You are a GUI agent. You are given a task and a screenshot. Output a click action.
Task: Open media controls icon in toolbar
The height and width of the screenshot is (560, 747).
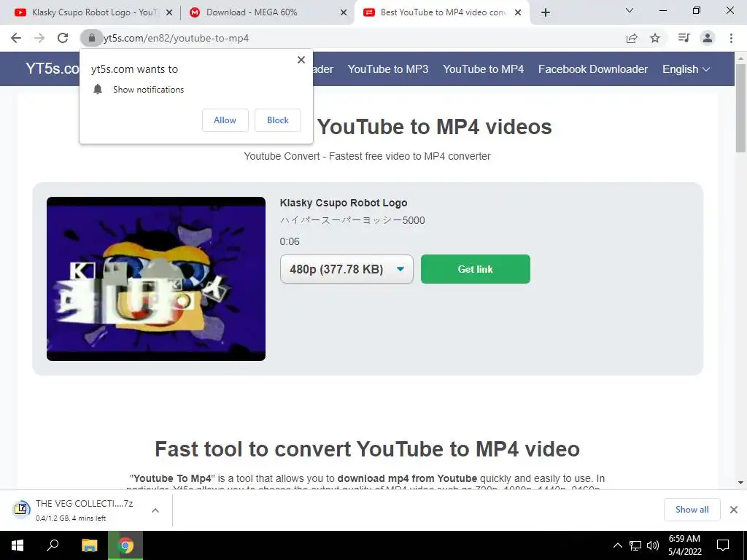coord(684,38)
